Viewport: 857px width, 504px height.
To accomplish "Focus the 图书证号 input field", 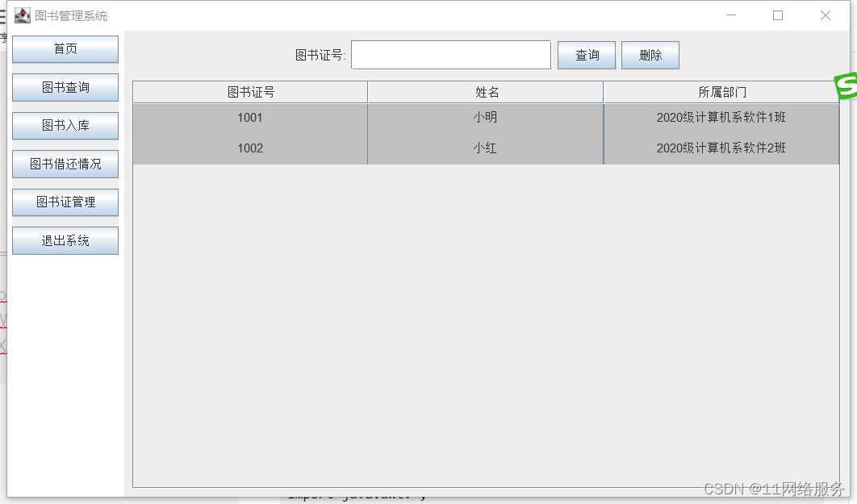I will coord(451,55).
